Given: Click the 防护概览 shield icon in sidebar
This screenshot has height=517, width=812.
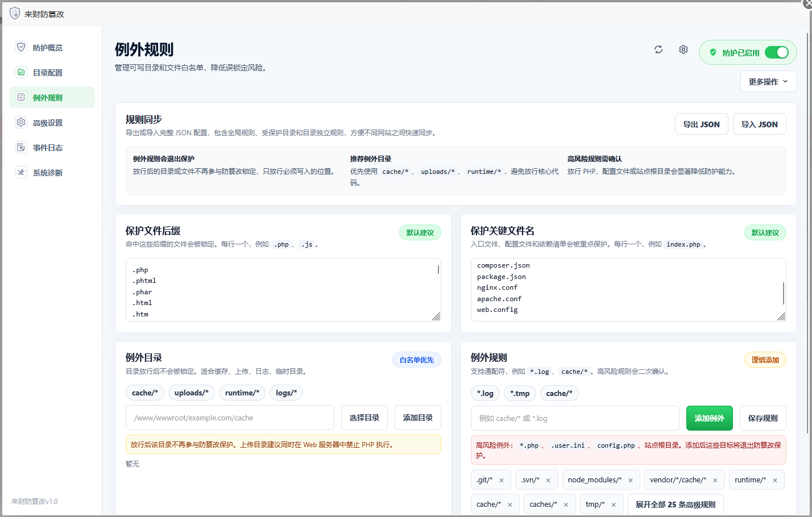Looking at the screenshot, I should 21,47.
